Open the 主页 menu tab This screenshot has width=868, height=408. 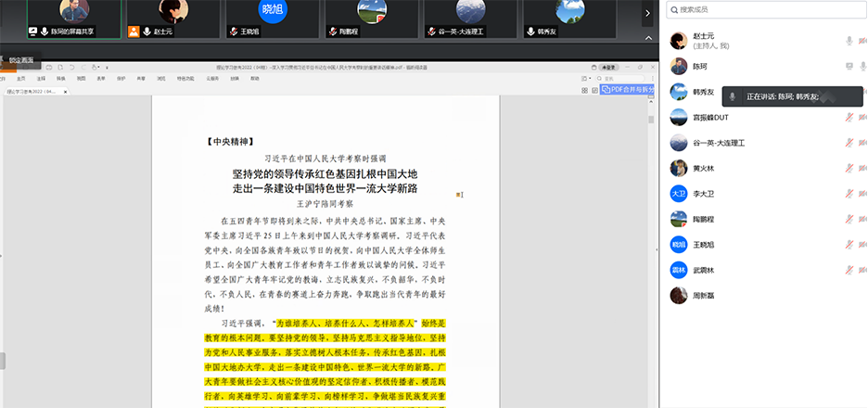21,79
